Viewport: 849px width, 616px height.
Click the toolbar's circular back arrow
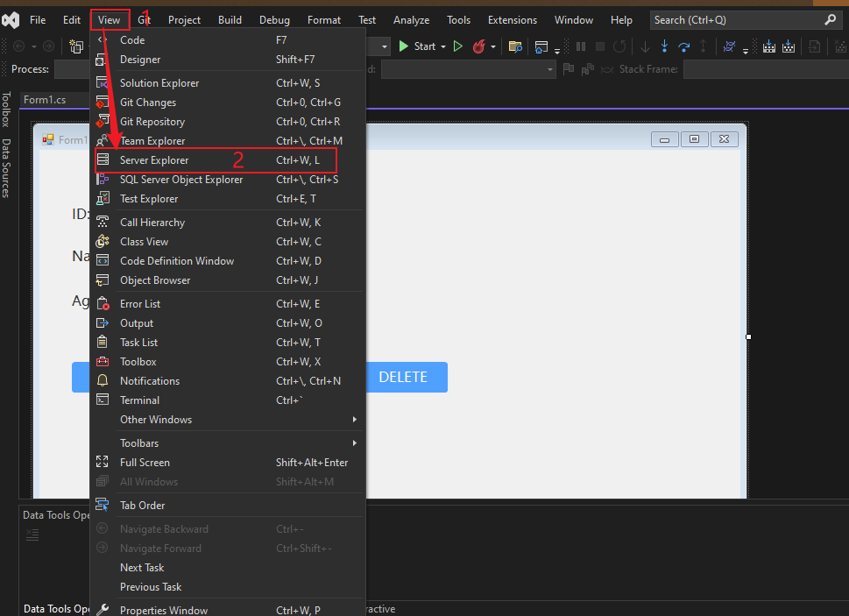(19, 46)
